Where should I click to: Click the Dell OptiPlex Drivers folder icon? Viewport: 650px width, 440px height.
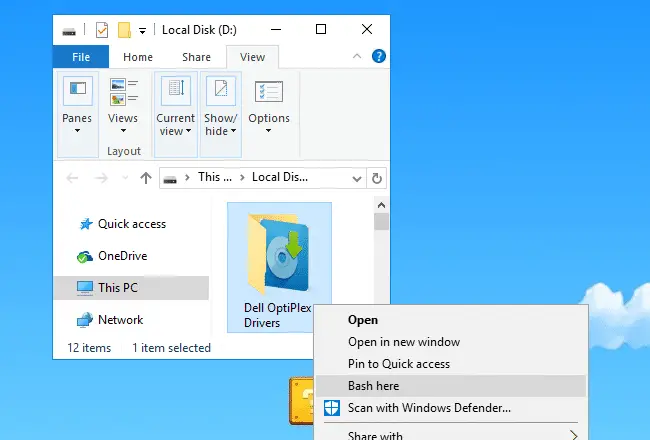279,254
